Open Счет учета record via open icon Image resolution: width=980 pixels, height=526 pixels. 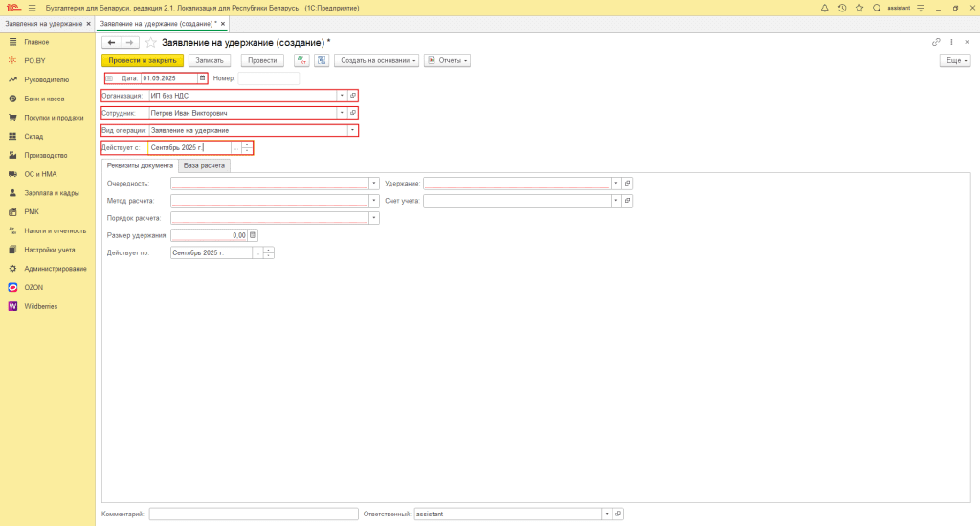click(x=627, y=201)
